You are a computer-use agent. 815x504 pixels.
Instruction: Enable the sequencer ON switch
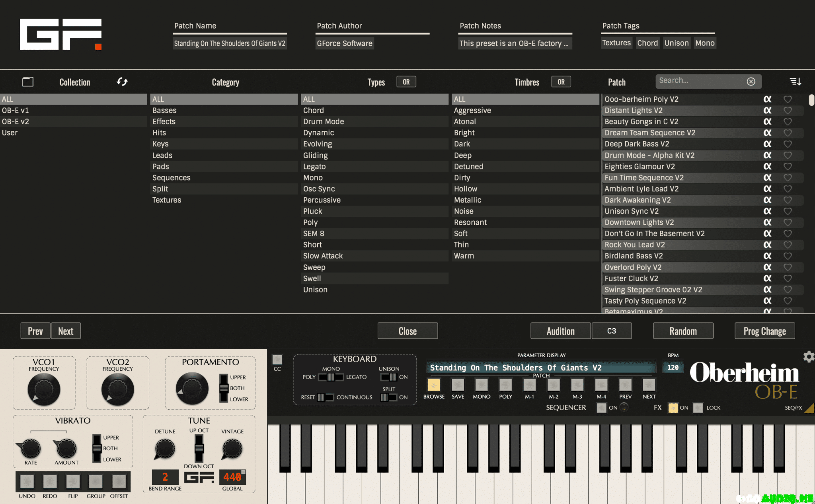pos(601,408)
